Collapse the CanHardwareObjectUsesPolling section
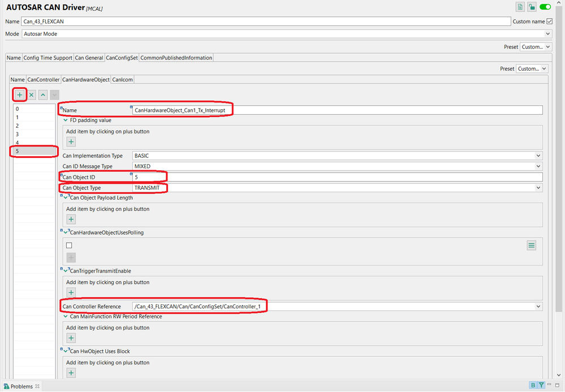 [x=66, y=232]
